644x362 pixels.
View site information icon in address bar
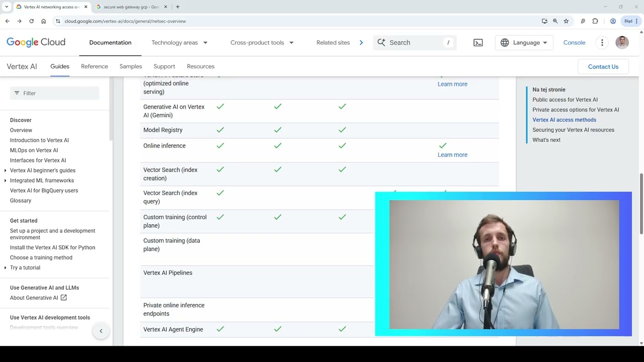pos(58,21)
